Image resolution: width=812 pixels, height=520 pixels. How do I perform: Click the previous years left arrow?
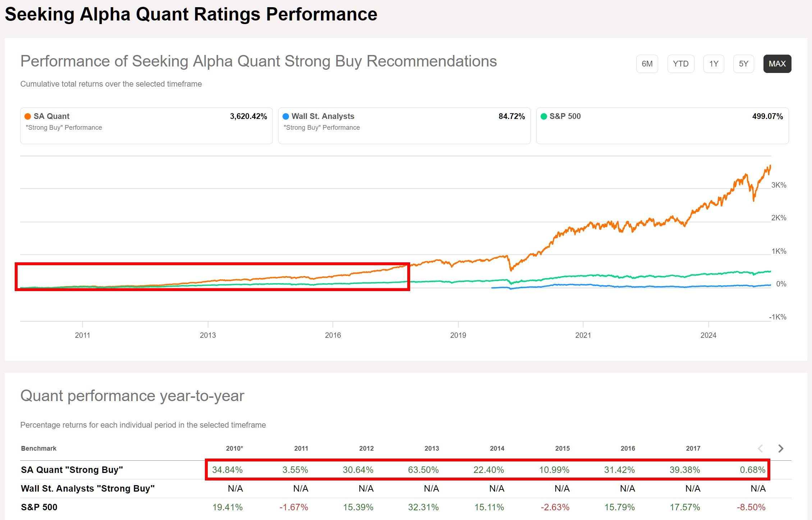760,448
